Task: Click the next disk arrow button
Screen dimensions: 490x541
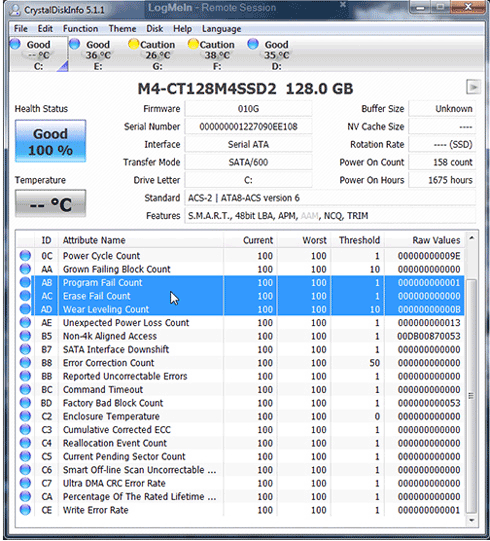Action: (x=473, y=87)
